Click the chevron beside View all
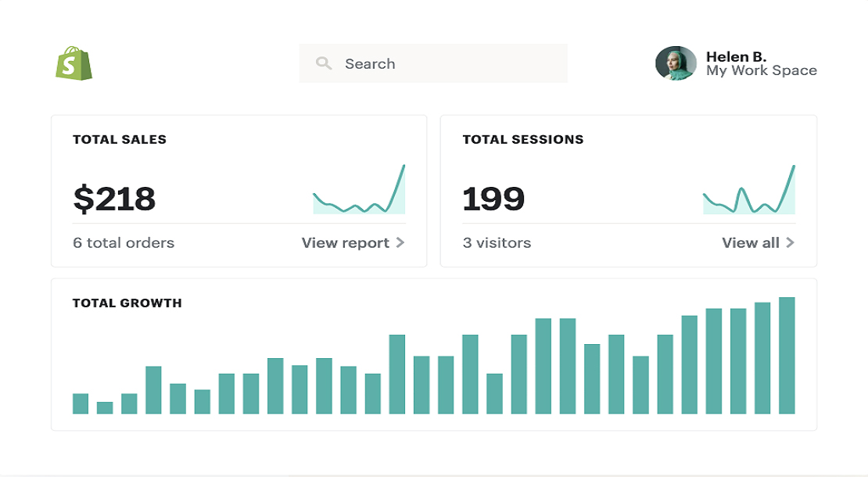868x477 pixels. pyautogui.click(x=790, y=242)
